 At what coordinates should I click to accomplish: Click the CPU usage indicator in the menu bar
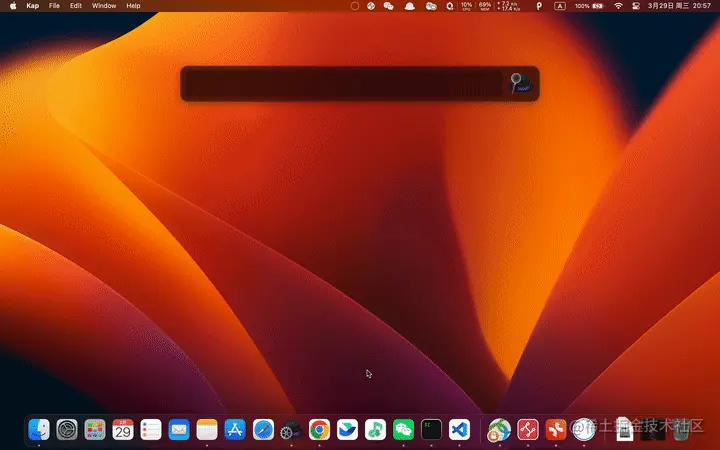(467, 6)
